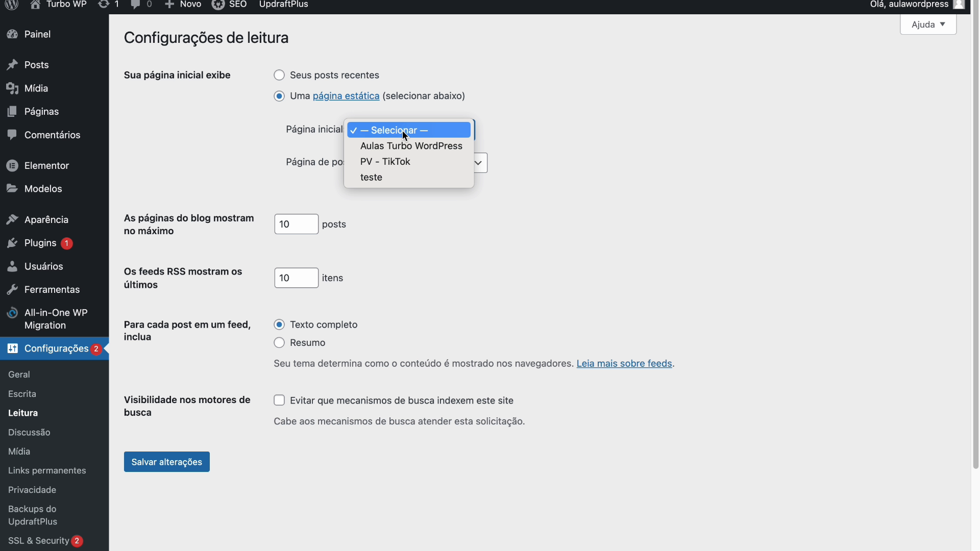Open Plugins via its plug icon
Image resolution: width=980 pixels, height=551 pixels.
(12, 243)
